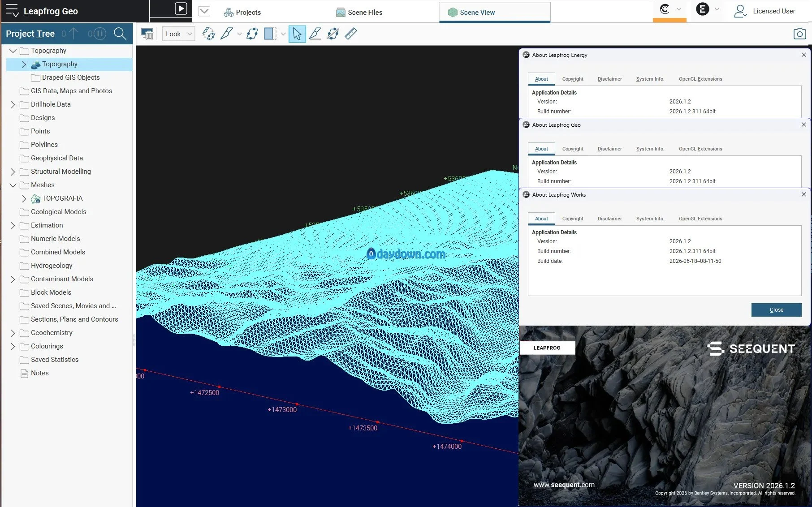The width and height of the screenshot is (812, 507).
Task: Select the Saved Statistics folder
Action: coord(49,360)
